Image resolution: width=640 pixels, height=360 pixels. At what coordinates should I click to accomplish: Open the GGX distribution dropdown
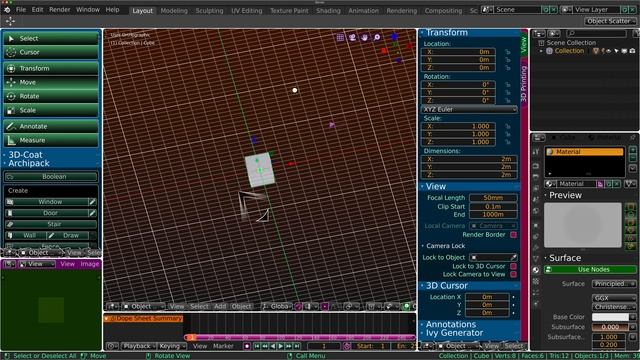614,298
